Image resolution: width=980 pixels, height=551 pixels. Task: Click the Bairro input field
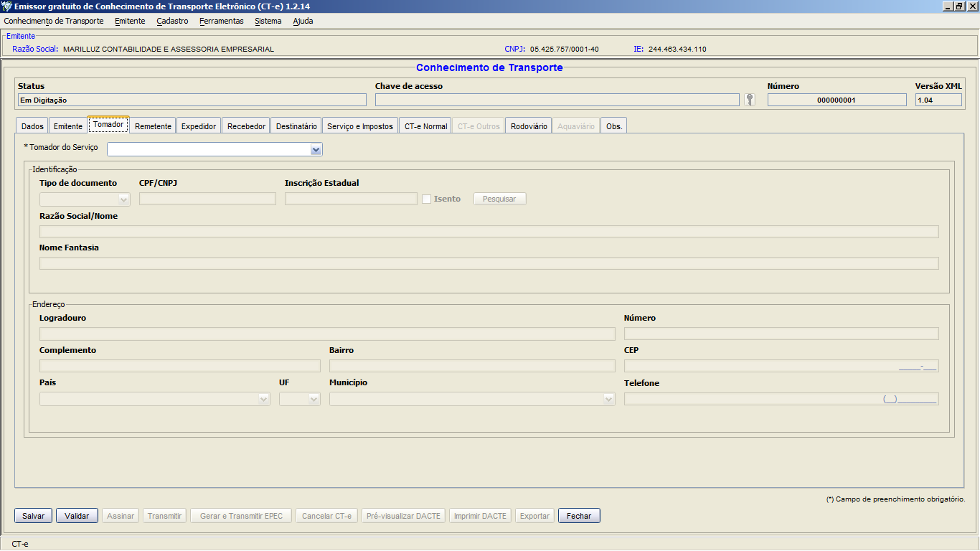coord(472,366)
